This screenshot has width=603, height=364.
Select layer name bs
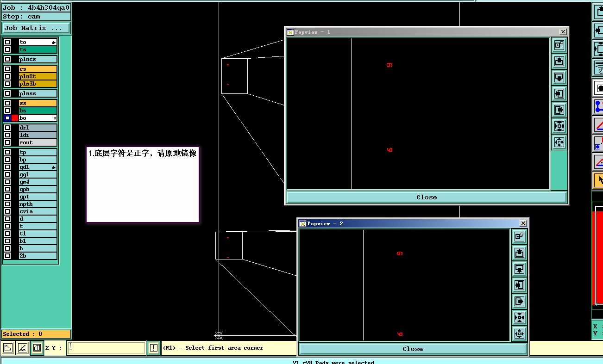38,111
